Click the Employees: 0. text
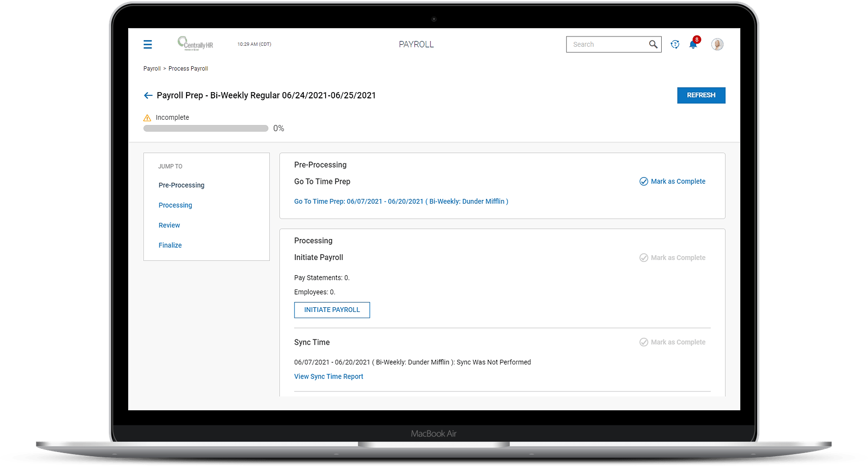The width and height of the screenshot is (868, 466). (315, 292)
